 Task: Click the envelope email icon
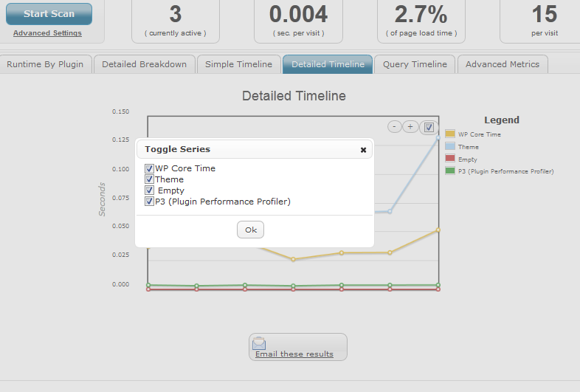[259, 343]
